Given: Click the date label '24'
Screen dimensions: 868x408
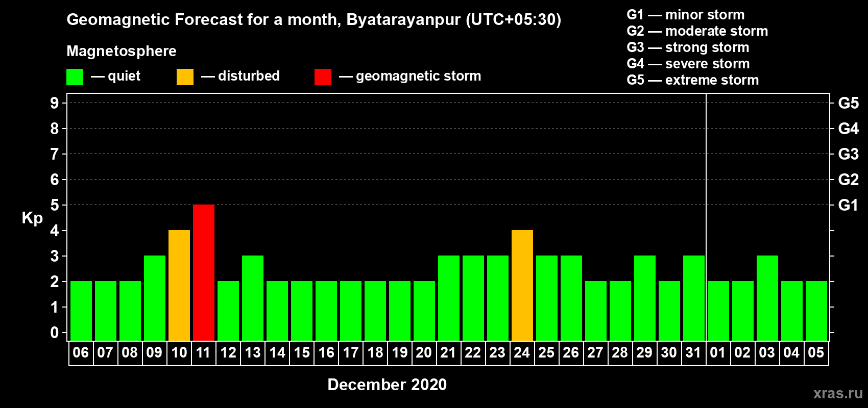Looking at the screenshot, I should pyautogui.click(x=522, y=352).
